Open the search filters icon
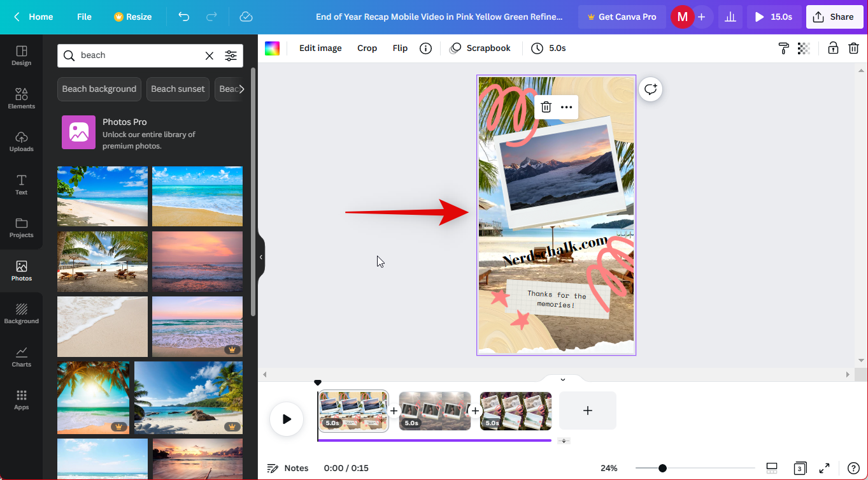This screenshot has height=480, width=868. 231,55
